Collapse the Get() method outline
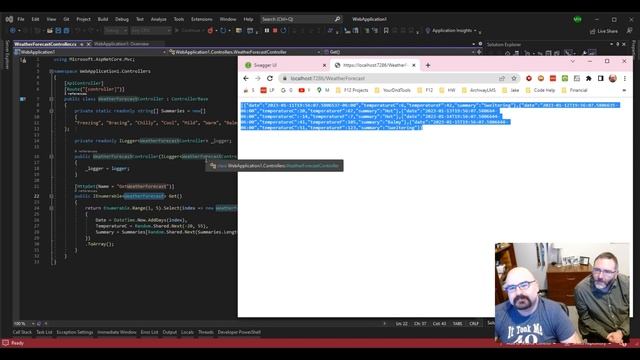This screenshot has height=360, width=640. pyautogui.click(x=51, y=196)
